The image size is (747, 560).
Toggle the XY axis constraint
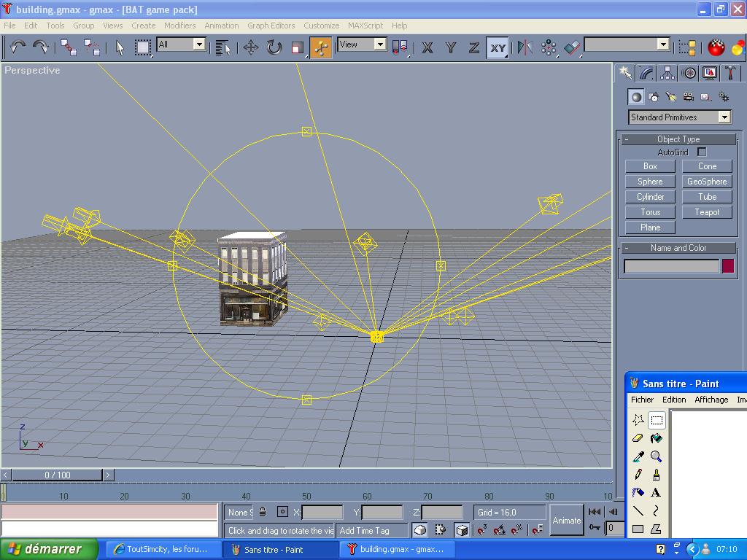498,48
